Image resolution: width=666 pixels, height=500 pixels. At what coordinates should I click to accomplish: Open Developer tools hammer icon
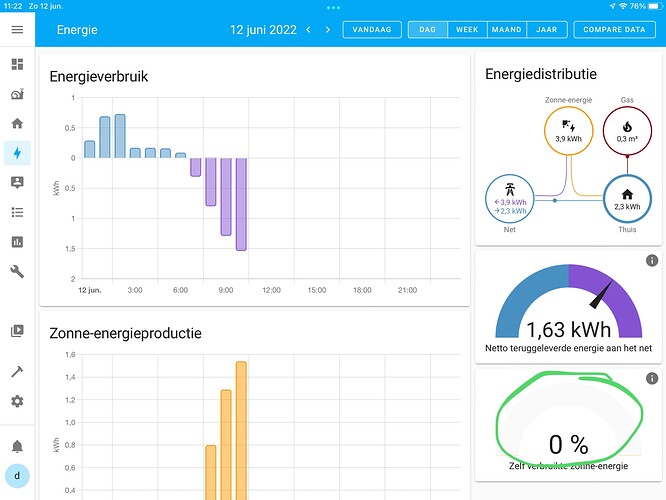point(17,371)
